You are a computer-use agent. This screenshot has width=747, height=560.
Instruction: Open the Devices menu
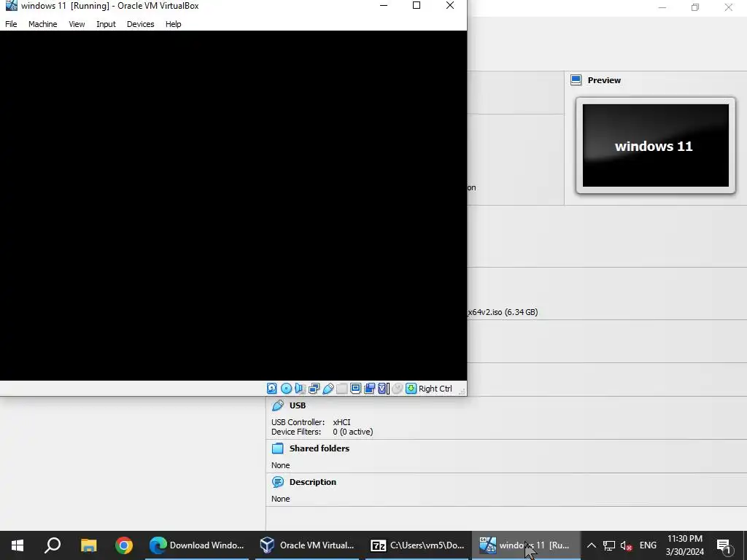pyautogui.click(x=140, y=24)
